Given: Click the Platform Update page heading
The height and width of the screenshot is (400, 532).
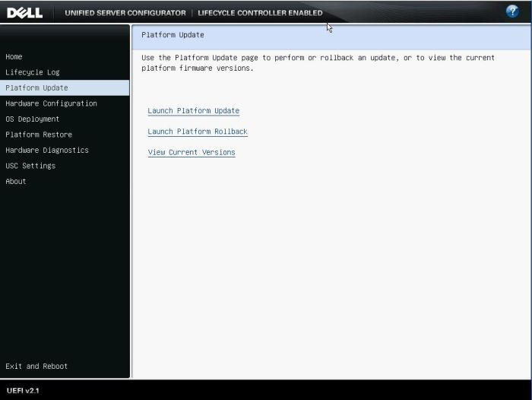Looking at the screenshot, I should coord(173,35).
